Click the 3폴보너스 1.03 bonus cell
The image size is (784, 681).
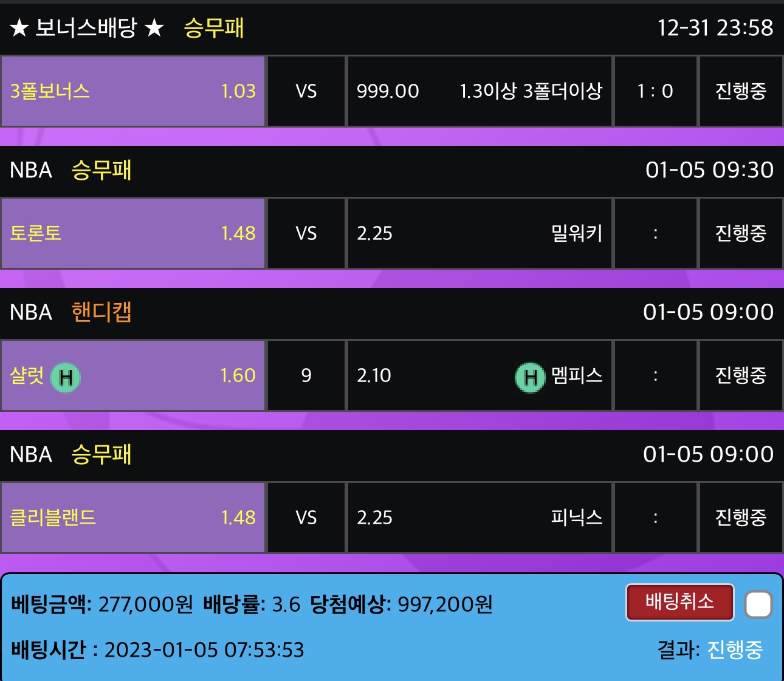coord(132,91)
